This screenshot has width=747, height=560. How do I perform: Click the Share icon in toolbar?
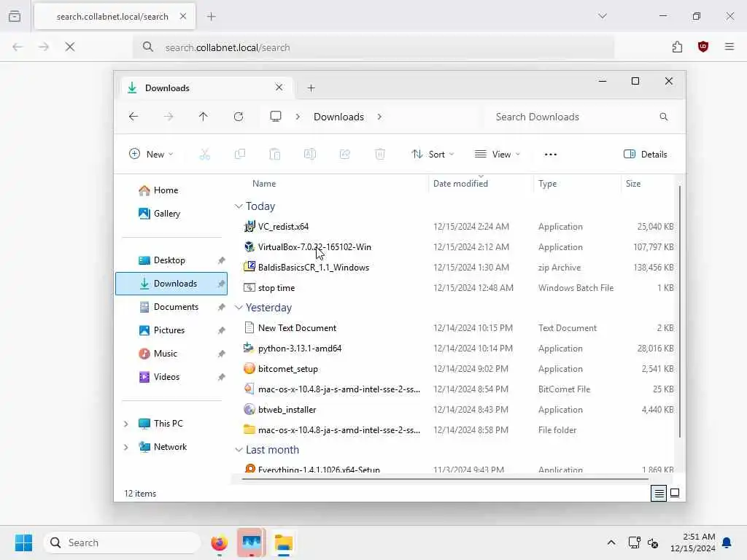tap(345, 155)
